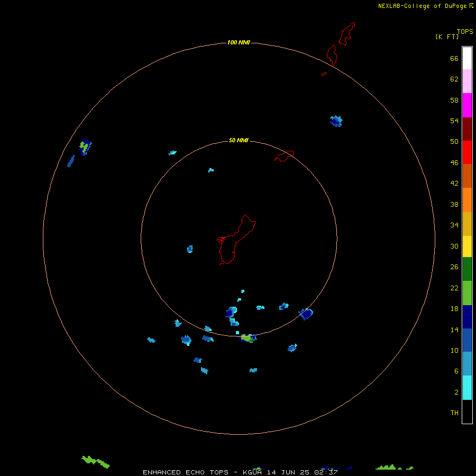Click the legend value "54"

(454, 121)
